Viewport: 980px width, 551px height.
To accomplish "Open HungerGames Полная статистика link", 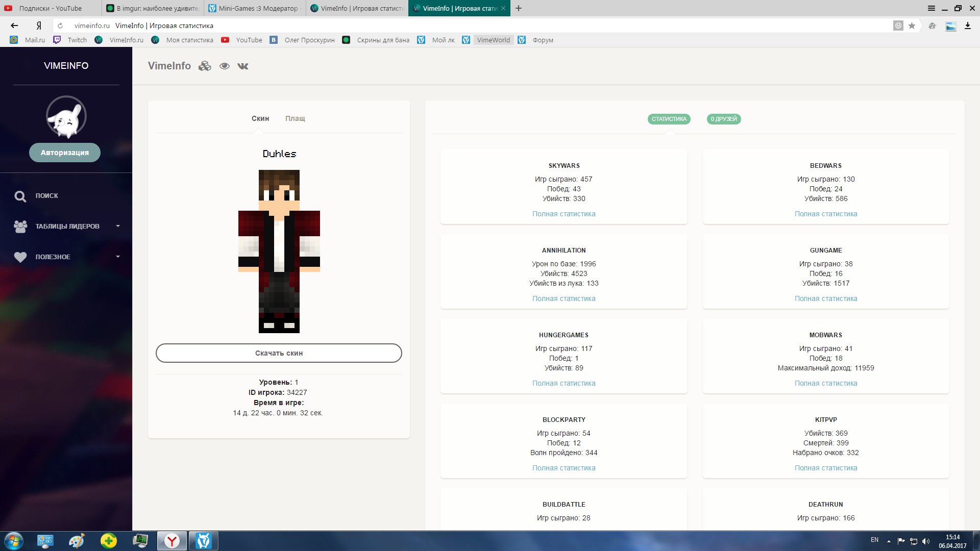I will coord(564,383).
